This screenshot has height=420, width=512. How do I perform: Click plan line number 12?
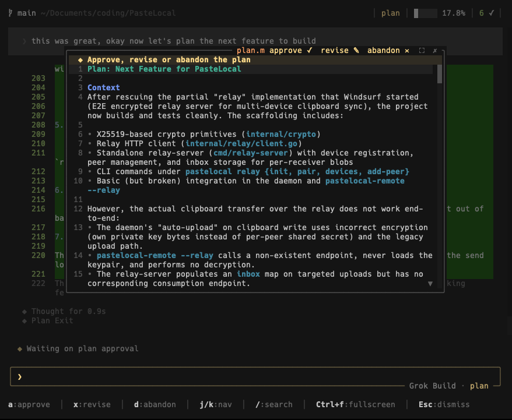pos(78,209)
